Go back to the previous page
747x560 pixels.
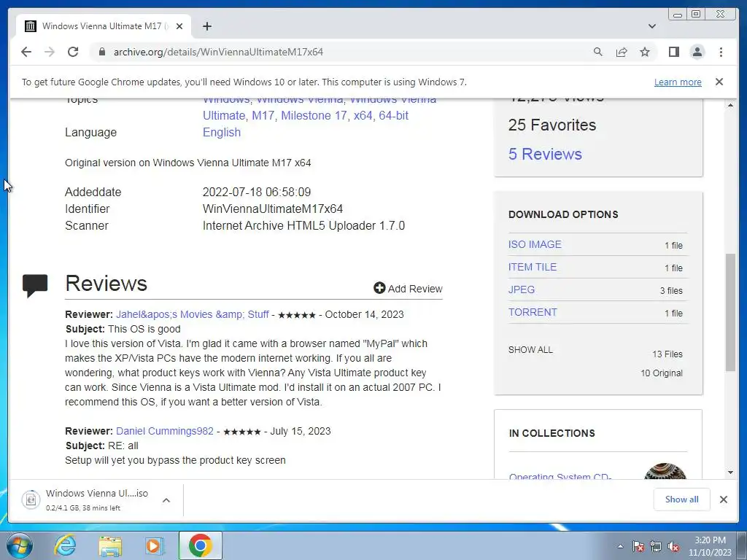click(26, 52)
